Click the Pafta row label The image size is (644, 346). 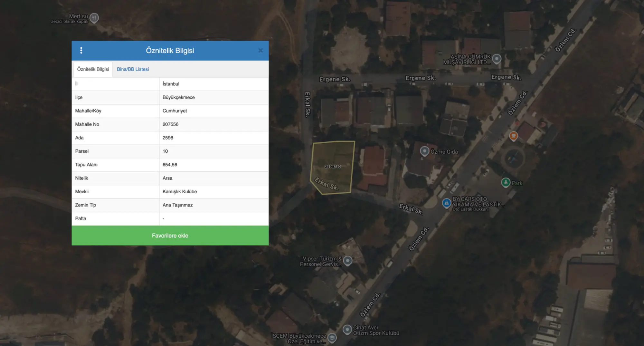(80, 218)
